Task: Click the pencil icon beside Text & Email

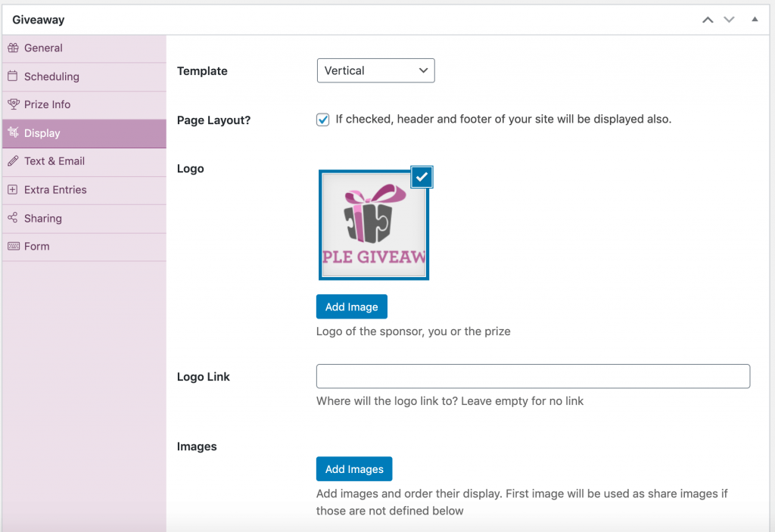Action: point(14,161)
